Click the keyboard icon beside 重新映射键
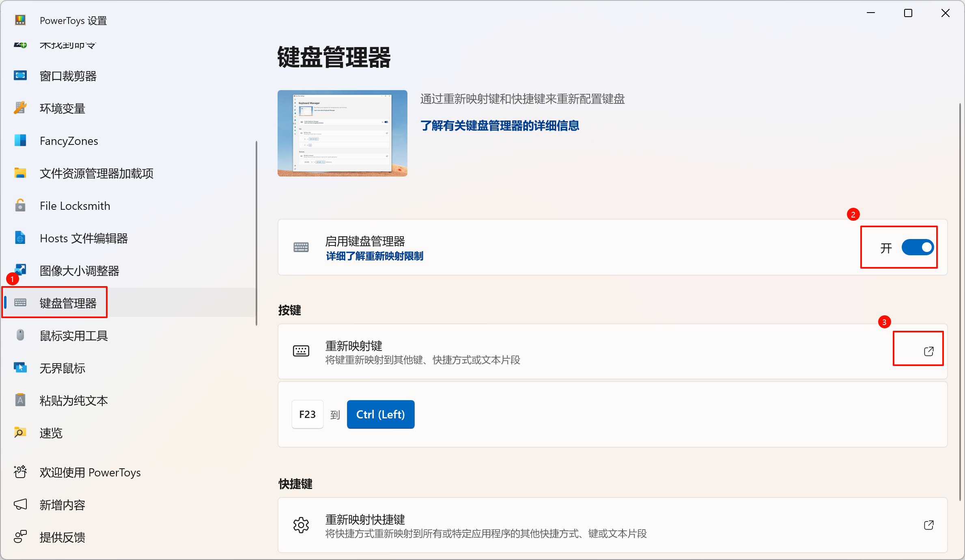Image resolution: width=965 pixels, height=560 pixels. pos(301,351)
